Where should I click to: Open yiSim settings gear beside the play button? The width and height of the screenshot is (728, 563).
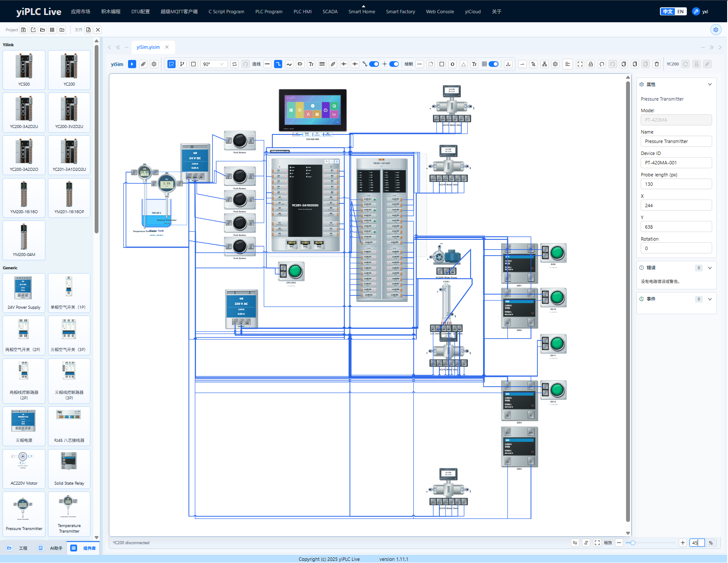154,64
